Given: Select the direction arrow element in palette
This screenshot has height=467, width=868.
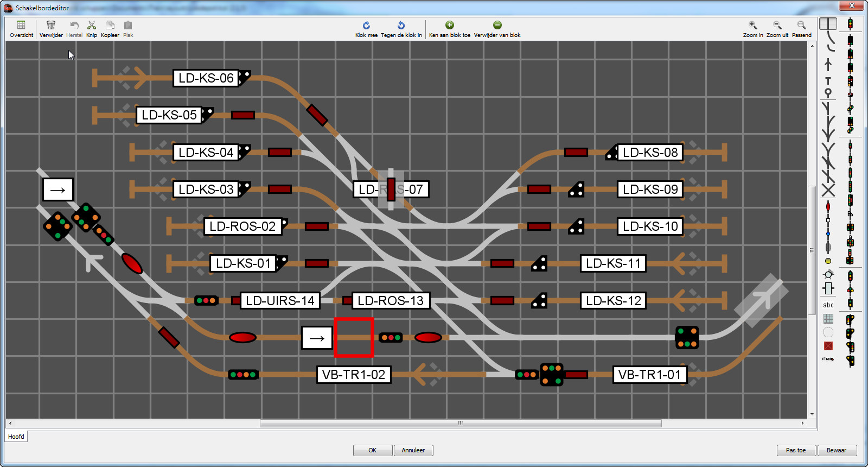Looking at the screenshot, I should (828, 65).
